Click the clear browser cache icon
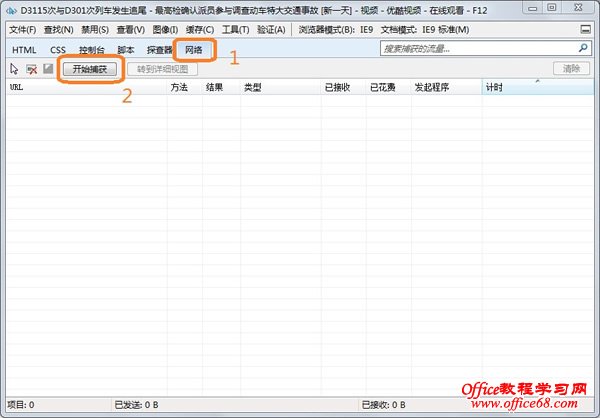This screenshot has width=600, height=418. click(x=32, y=69)
